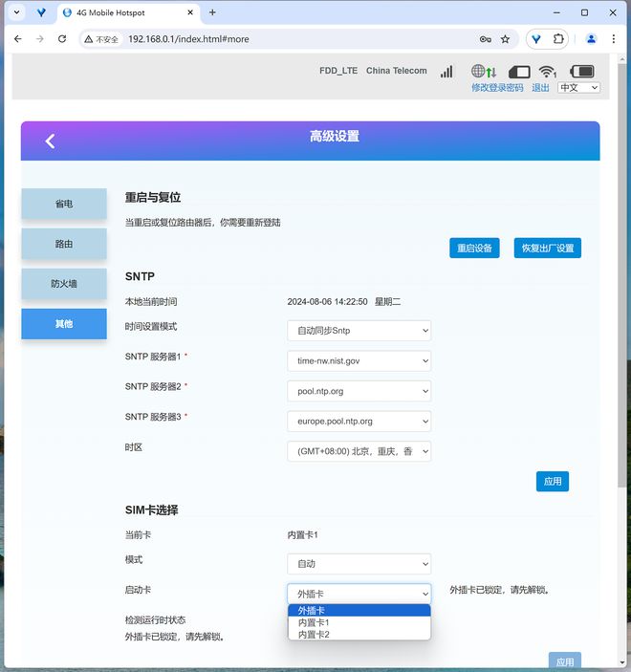Screen dimensions: 631x672
Task: Open the browser profile avatar
Action: pyautogui.click(x=591, y=39)
